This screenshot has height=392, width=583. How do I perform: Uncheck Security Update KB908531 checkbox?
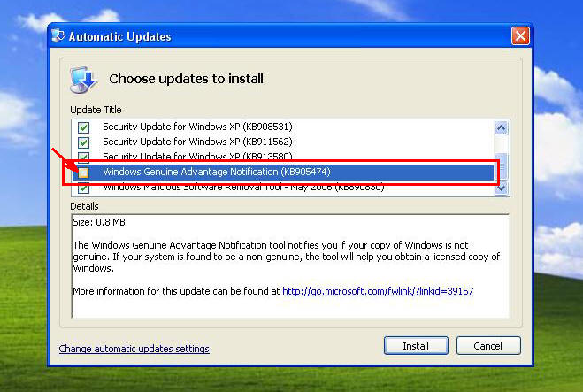tap(84, 127)
